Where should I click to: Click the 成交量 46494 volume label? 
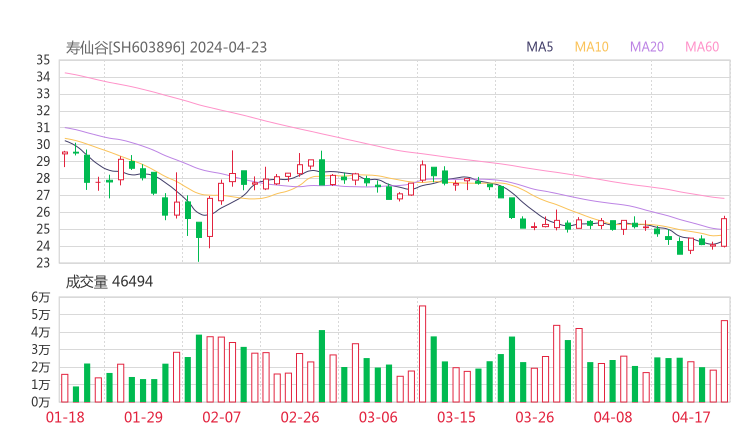tap(109, 282)
